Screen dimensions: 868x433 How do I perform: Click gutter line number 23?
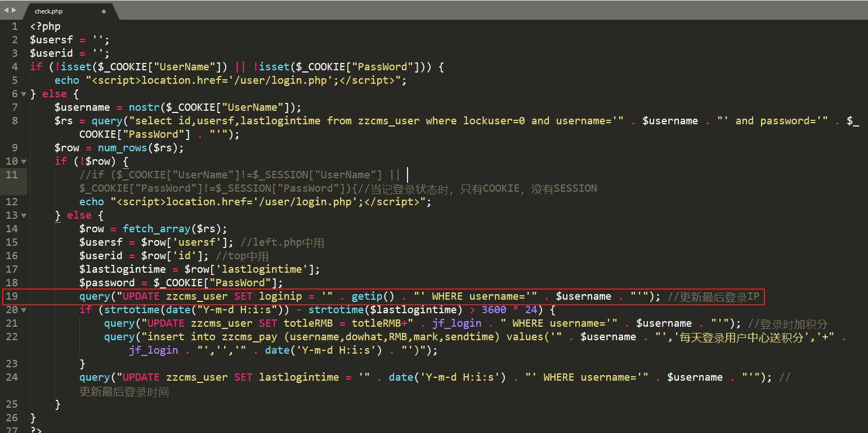[12, 364]
